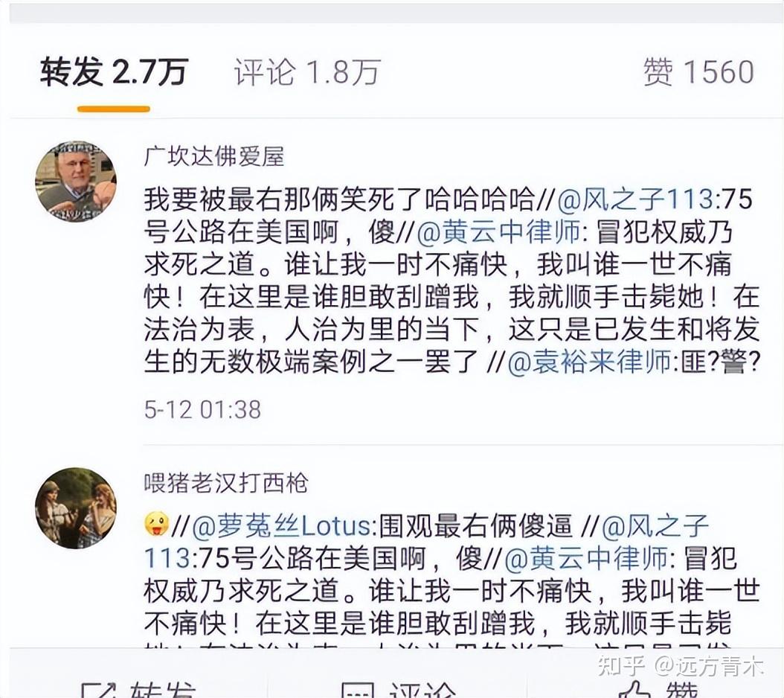Open the 广坎达佛爱屋 username profile
The width and height of the screenshot is (784, 698).
214,156
